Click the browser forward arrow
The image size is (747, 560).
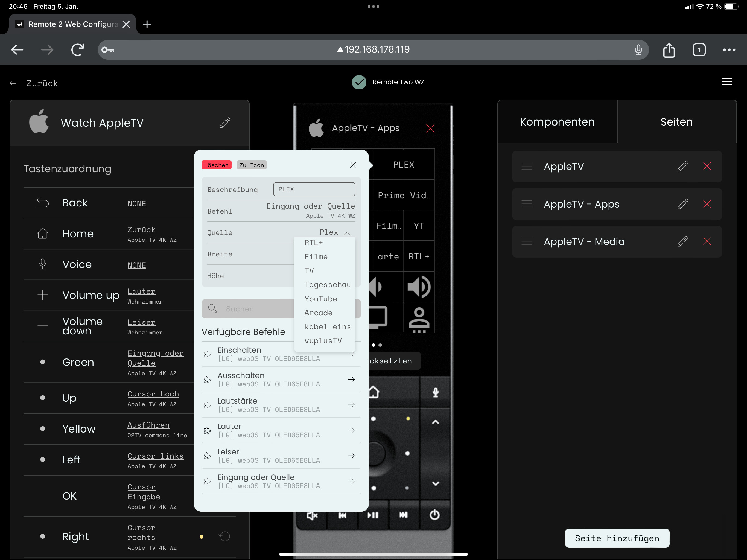point(47,50)
